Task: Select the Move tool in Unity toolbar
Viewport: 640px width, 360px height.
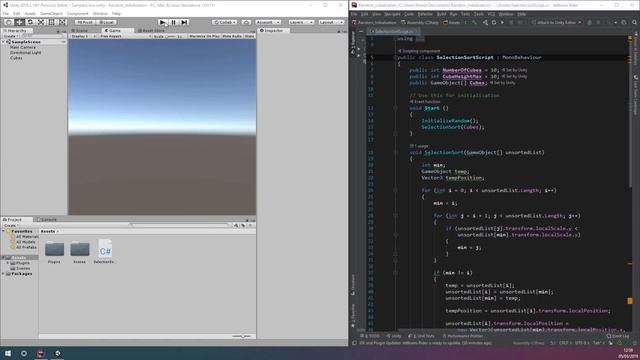Action: (x=19, y=22)
